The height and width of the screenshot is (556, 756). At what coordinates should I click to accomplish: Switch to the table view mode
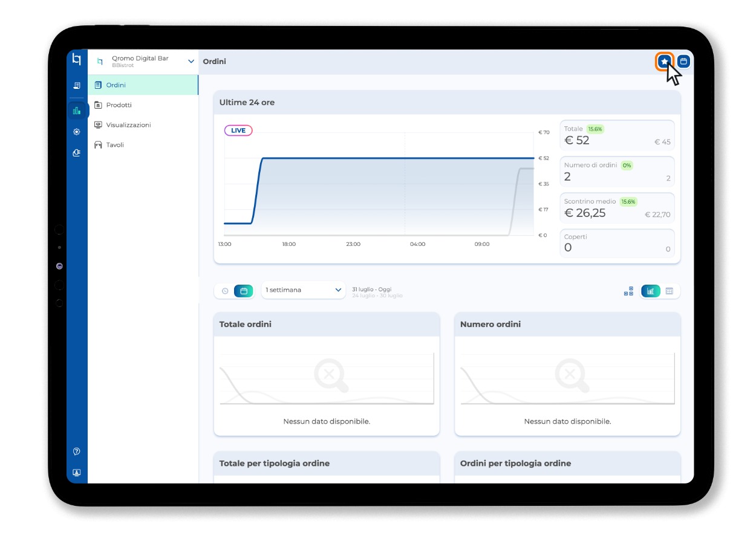point(670,291)
